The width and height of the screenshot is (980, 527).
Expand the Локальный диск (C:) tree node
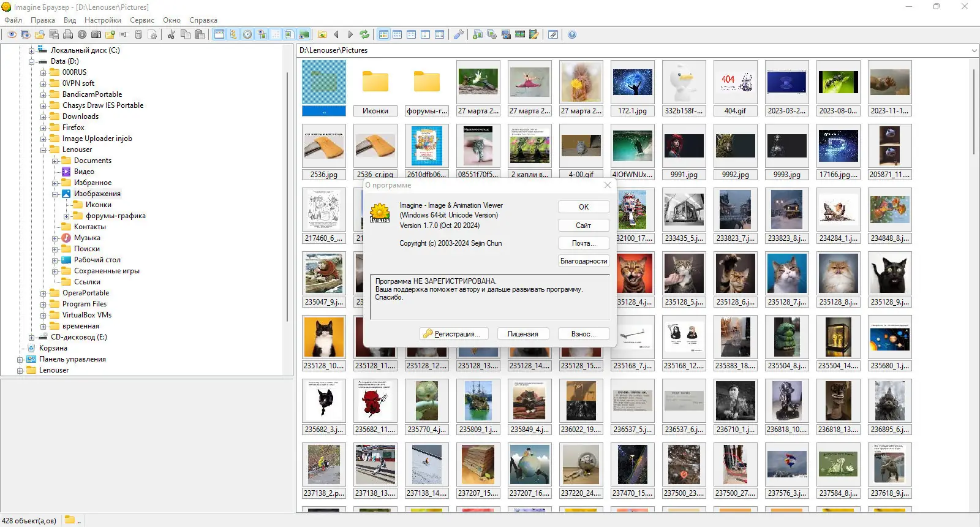coord(31,51)
